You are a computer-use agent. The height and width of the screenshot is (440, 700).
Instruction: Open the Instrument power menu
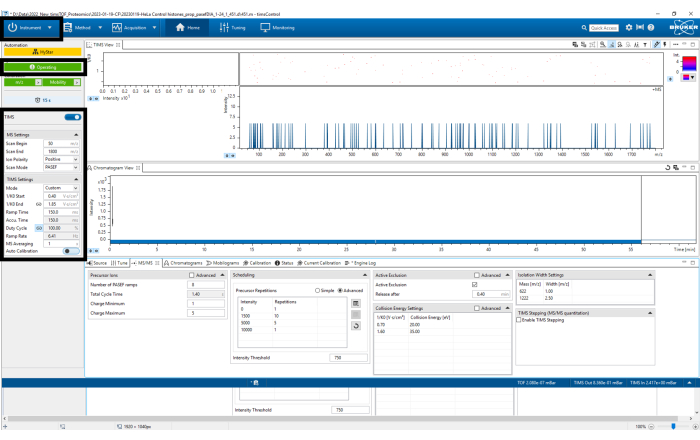[29, 28]
